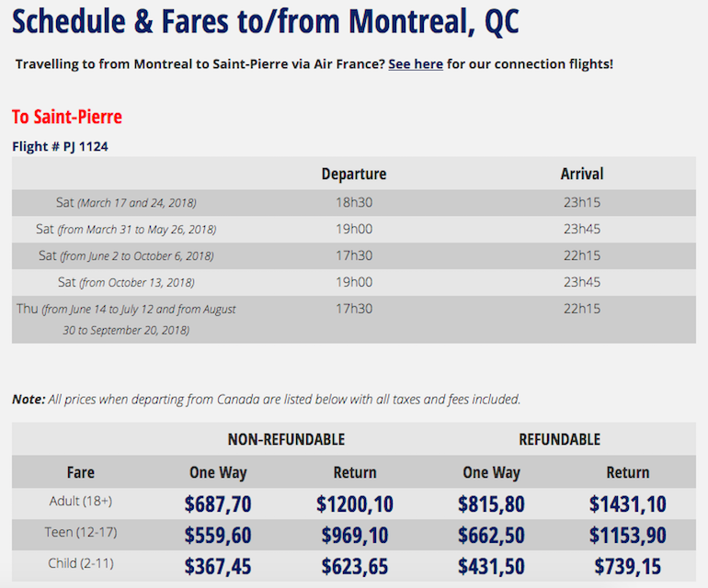The image size is (708, 588).
Task: Select Adult refundable return fare $1431,10
Action: (628, 503)
